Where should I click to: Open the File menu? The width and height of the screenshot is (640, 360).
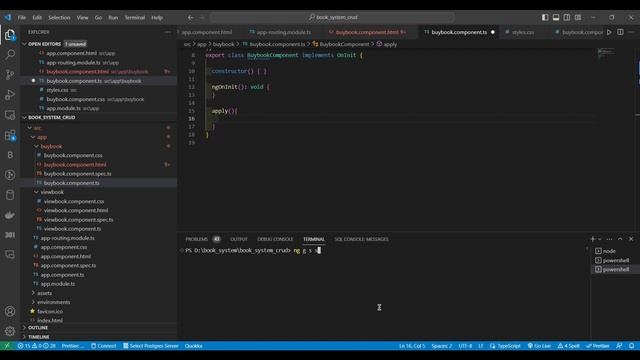[22, 18]
